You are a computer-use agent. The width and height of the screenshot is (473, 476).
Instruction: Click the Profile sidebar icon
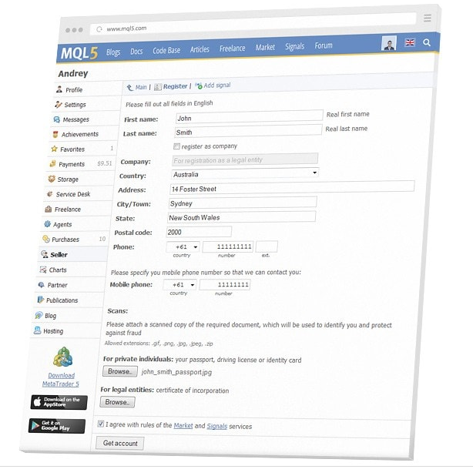pos(59,89)
